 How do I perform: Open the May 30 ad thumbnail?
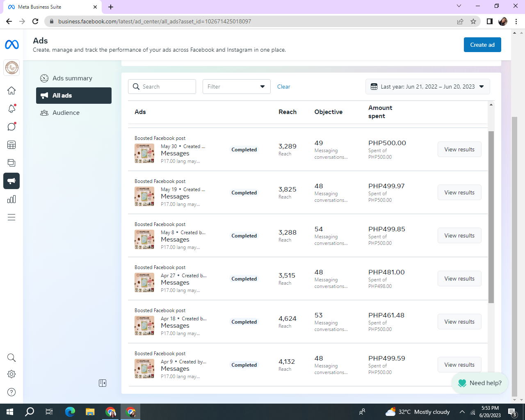[144, 153]
